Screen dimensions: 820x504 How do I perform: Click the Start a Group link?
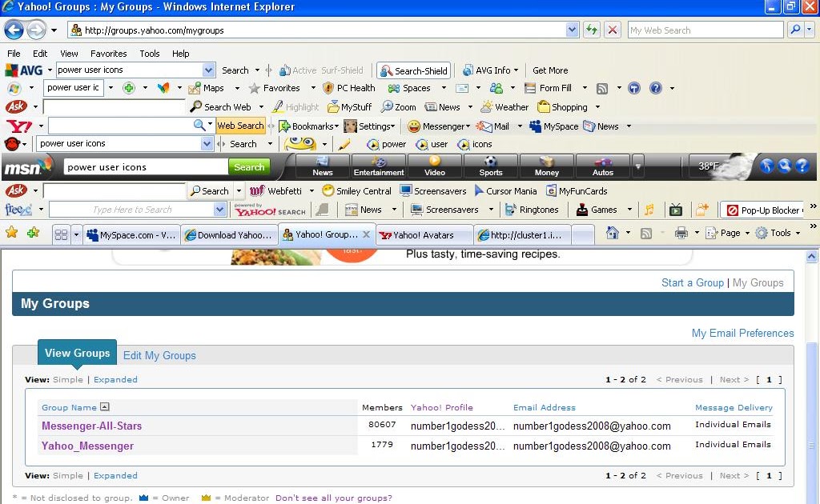tap(693, 282)
